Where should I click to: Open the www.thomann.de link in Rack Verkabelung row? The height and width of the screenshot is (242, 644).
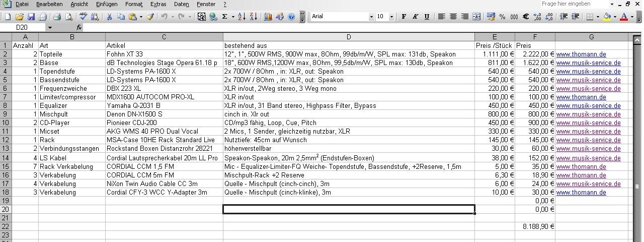point(581,167)
